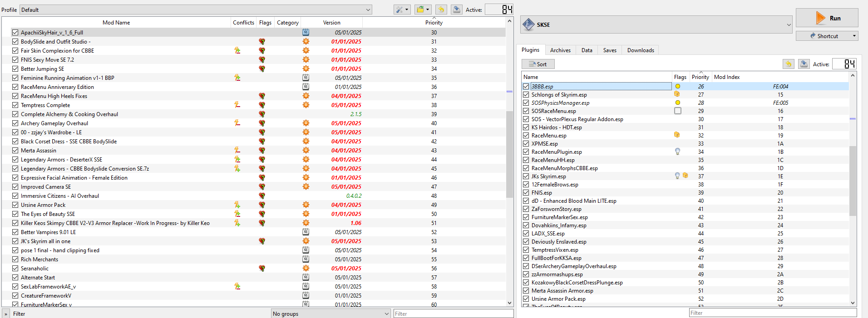The height and width of the screenshot is (318, 868).
Task: Click the mod list vertical scrollbar thumb
Action: point(509,154)
